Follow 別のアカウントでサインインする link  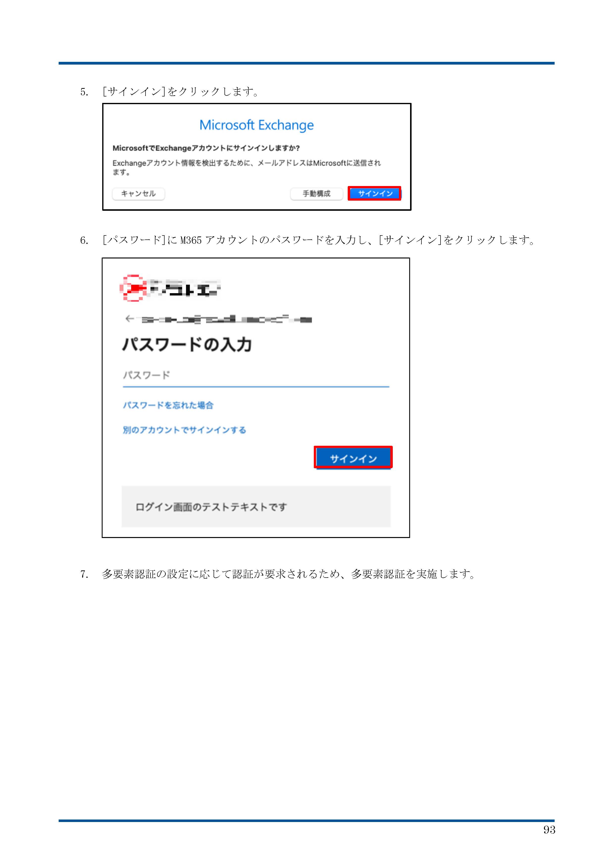(185, 430)
